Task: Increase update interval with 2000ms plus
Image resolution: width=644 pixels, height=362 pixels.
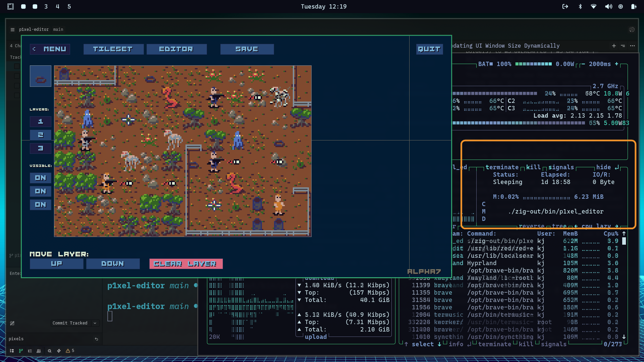Action: tap(616, 64)
